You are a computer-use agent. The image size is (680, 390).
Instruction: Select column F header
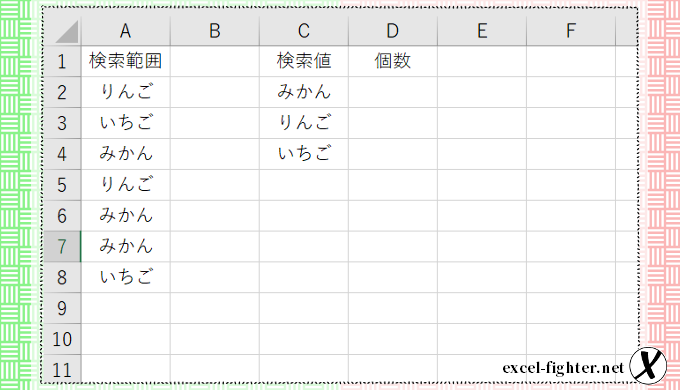571,31
